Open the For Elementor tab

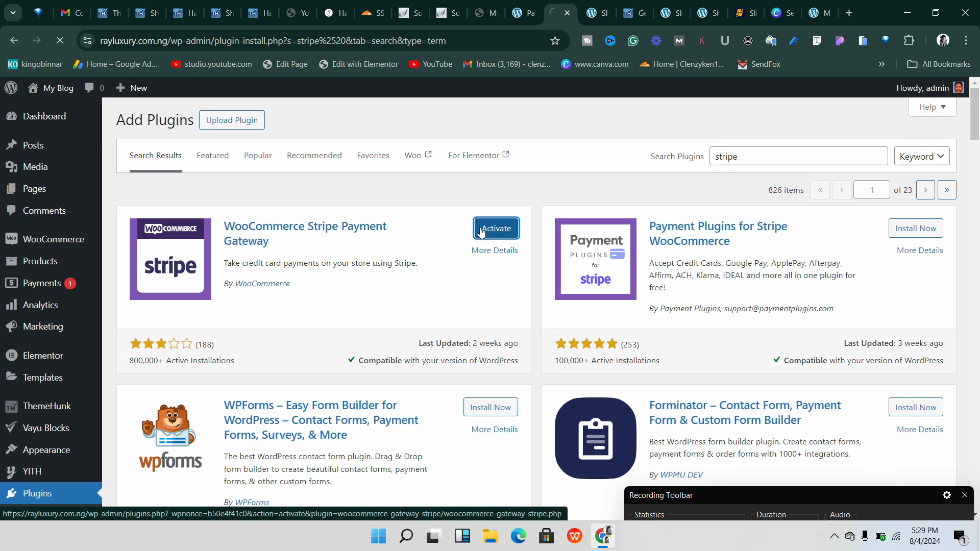pos(478,156)
